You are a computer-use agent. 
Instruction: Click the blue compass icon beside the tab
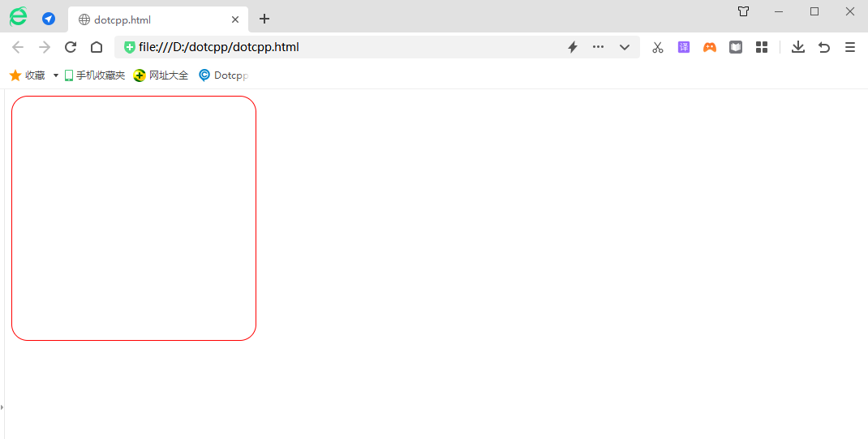point(49,19)
